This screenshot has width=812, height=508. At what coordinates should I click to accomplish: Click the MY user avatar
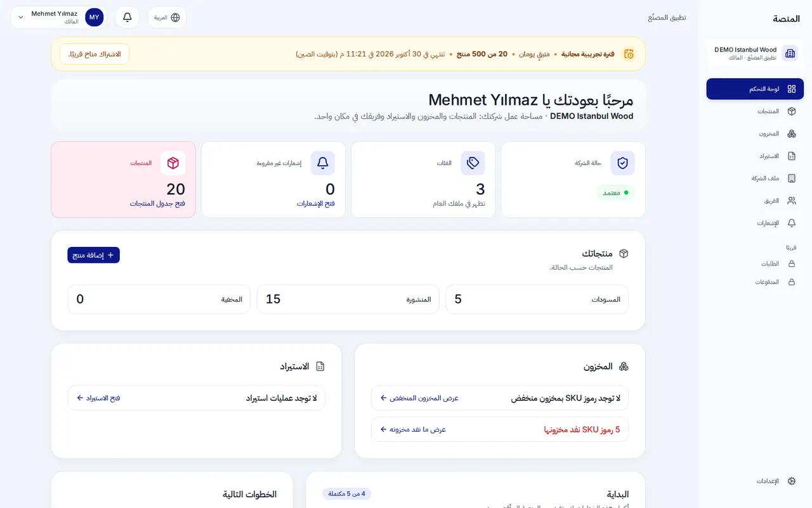coord(94,17)
